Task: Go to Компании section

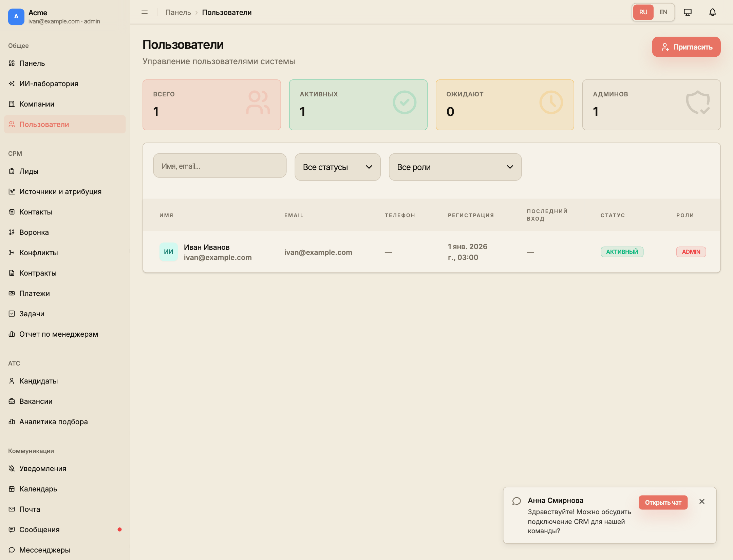Action: point(65,104)
